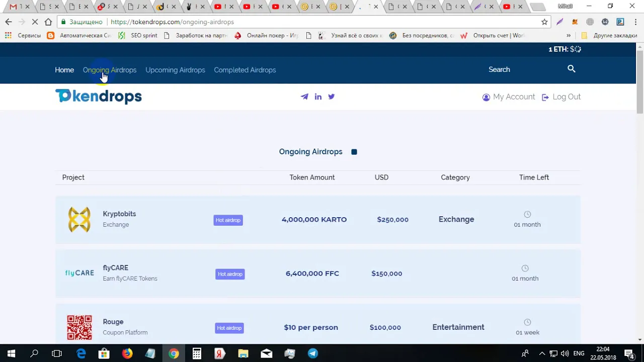Image resolution: width=644 pixels, height=362 pixels.
Task: Open the Chrome menu three dots
Action: [634, 22]
